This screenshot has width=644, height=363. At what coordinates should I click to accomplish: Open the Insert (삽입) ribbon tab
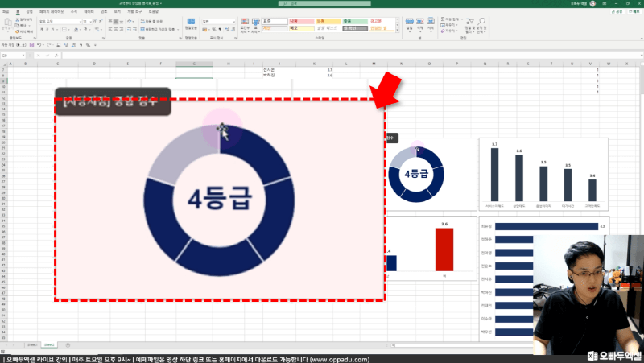pyautogui.click(x=29, y=11)
